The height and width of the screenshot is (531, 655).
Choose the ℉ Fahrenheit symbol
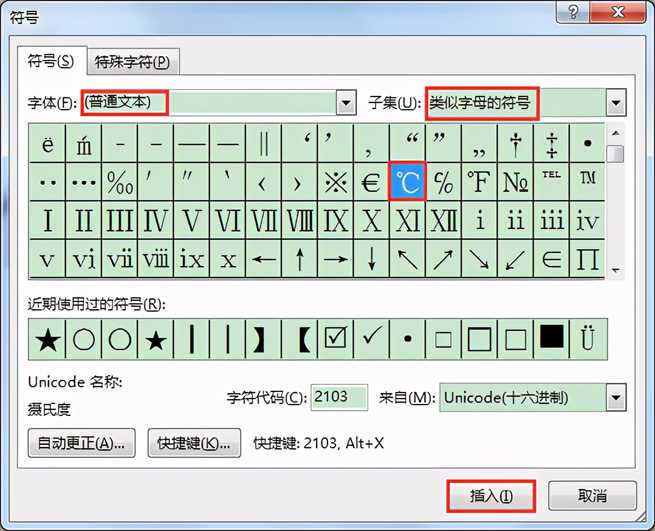[479, 182]
